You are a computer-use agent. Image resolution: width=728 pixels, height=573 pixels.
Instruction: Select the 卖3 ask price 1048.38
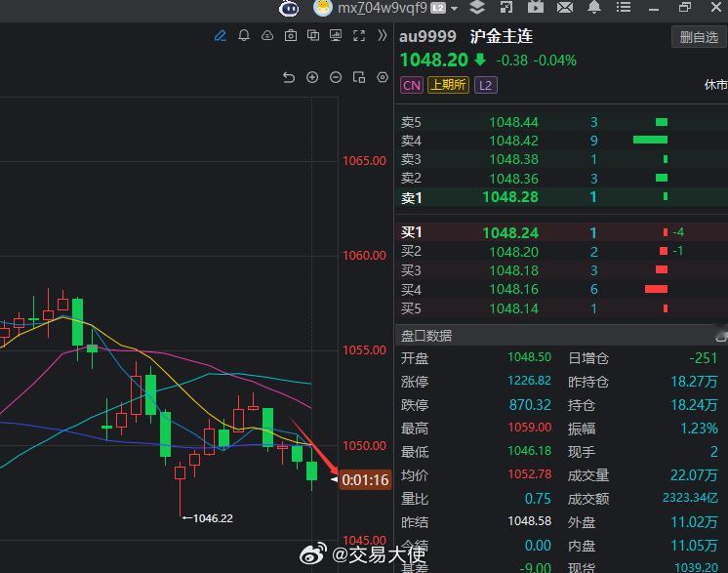[x=513, y=159]
